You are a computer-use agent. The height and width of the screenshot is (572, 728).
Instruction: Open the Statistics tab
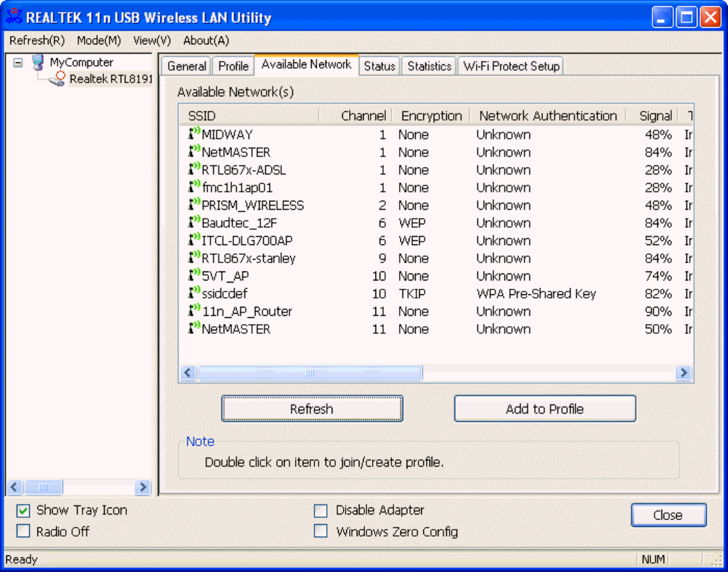coord(429,66)
